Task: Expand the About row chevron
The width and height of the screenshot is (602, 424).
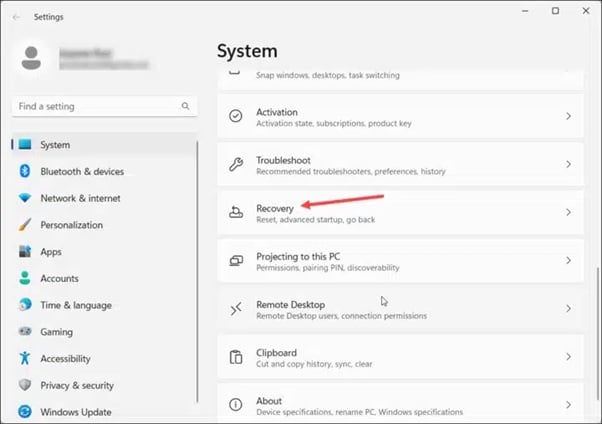Action: coord(569,405)
